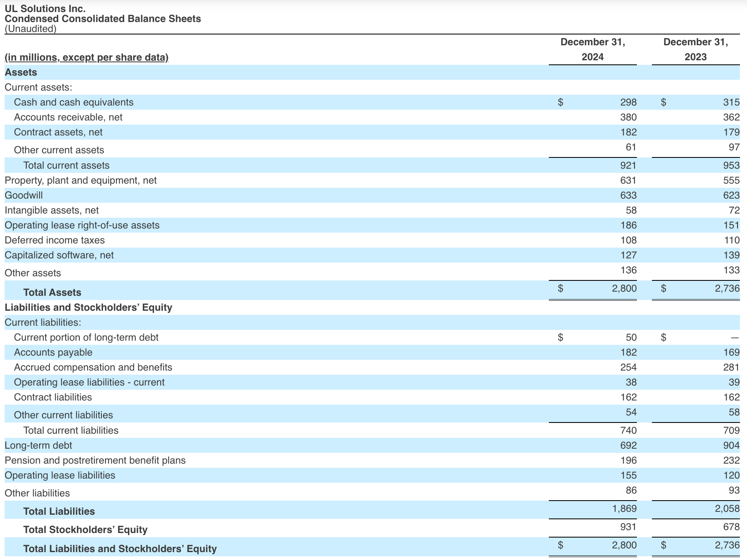Click the December 31, 2024 column header
747x560 pixels.
point(592,49)
